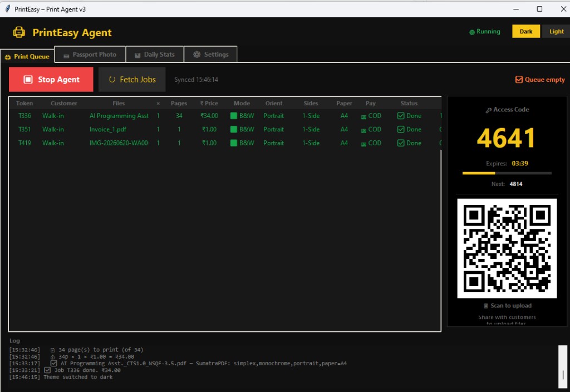Click the Access Code key icon
Screen dimensions: 570x392
489,110
